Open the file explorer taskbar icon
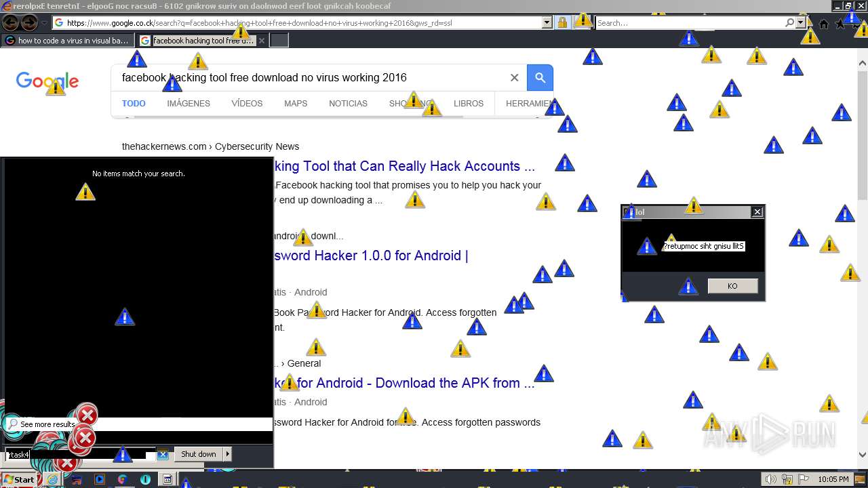 pos(77,479)
